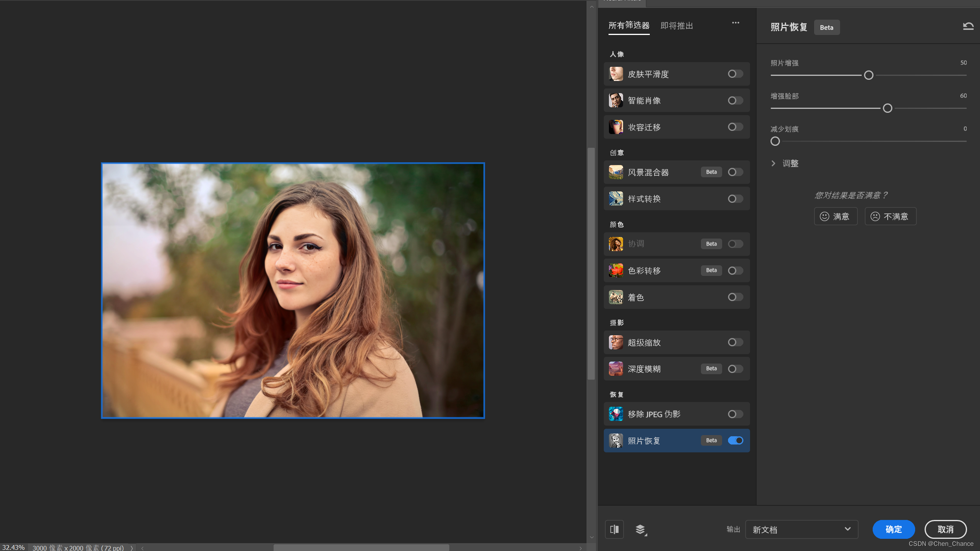
Task: Click the layer preview stack icon
Action: [640, 529]
